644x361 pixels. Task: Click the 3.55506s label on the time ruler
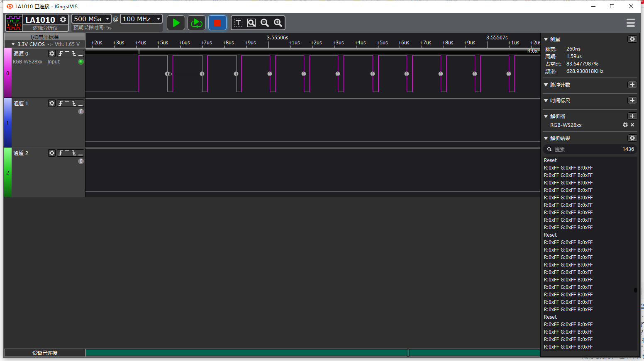click(277, 37)
